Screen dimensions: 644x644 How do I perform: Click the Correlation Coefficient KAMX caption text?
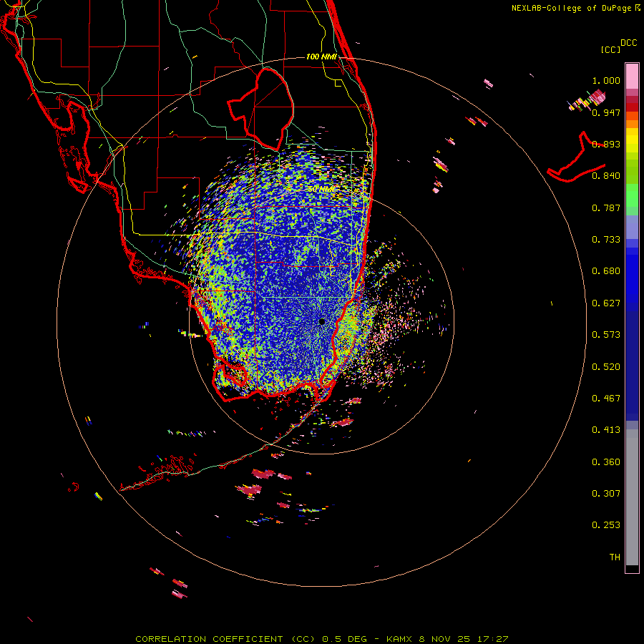[x=322, y=639]
